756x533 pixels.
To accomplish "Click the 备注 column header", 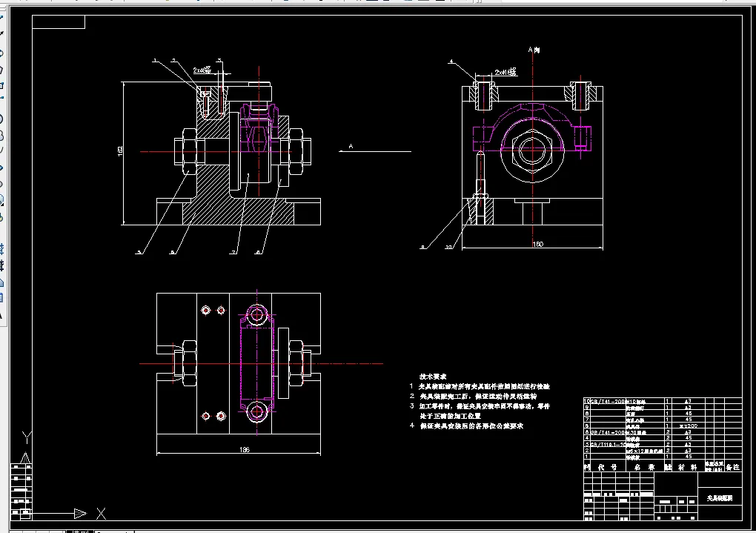I will click(x=732, y=467).
